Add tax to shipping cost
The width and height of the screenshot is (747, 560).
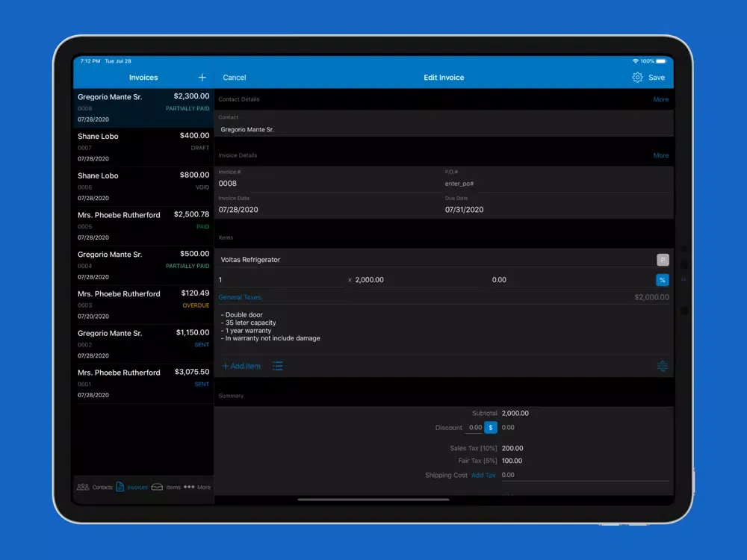coord(483,475)
